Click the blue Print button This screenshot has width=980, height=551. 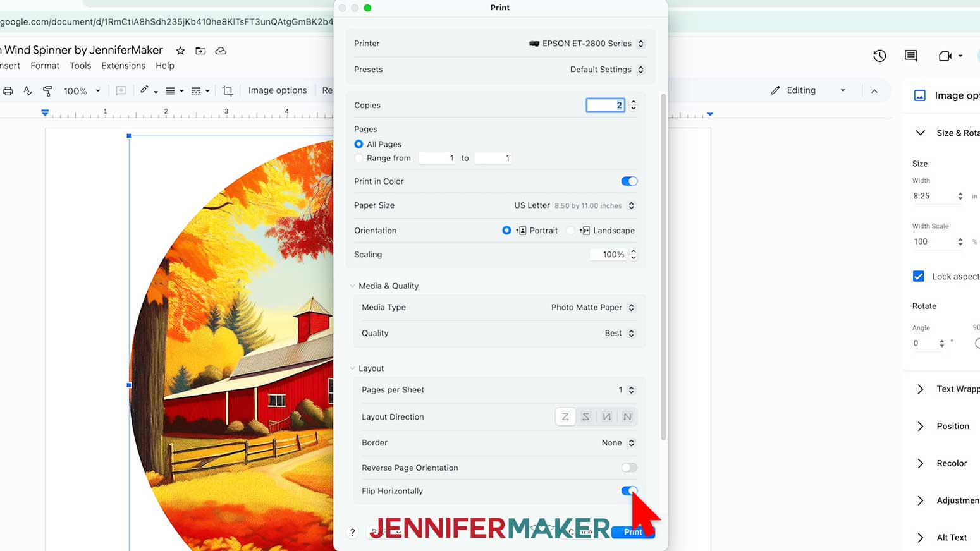pyautogui.click(x=633, y=532)
